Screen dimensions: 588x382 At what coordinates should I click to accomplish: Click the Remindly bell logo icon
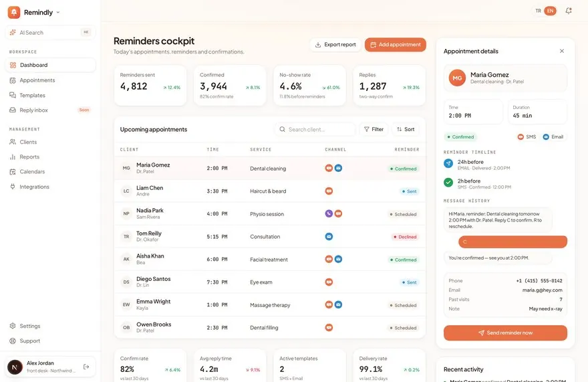[14, 12]
